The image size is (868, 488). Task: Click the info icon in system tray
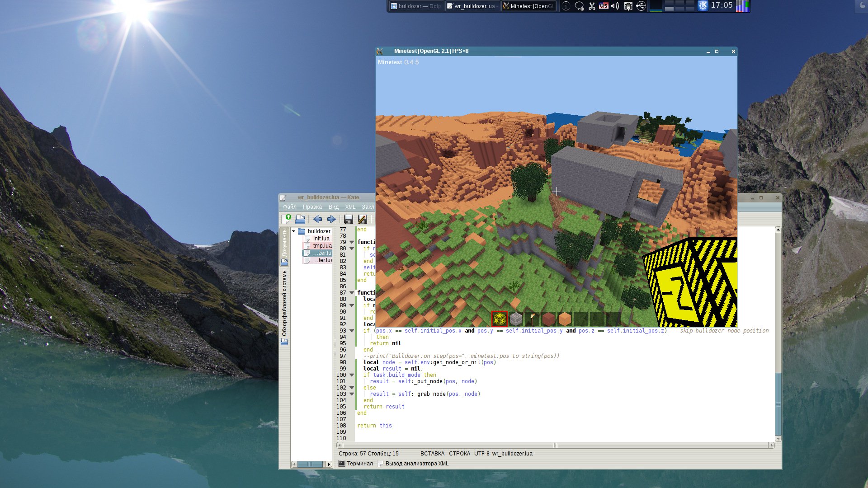pos(566,6)
